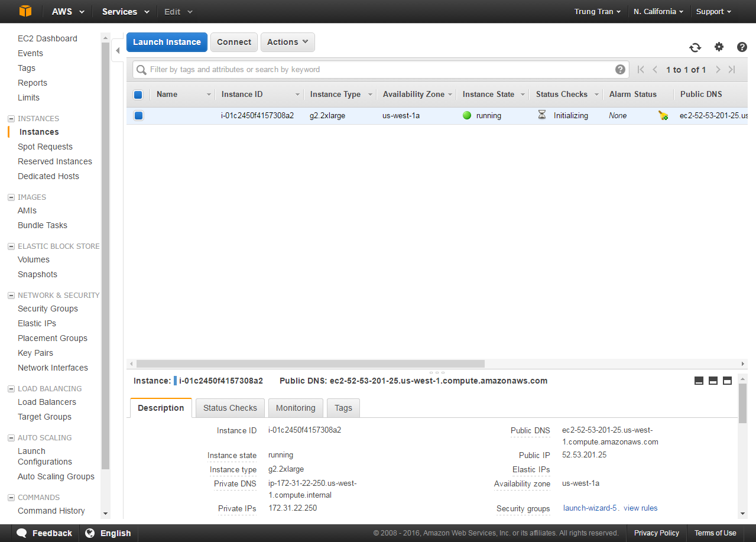Minimize the details pane layout icon
This screenshot has height=542, width=756.
click(x=699, y=381)
